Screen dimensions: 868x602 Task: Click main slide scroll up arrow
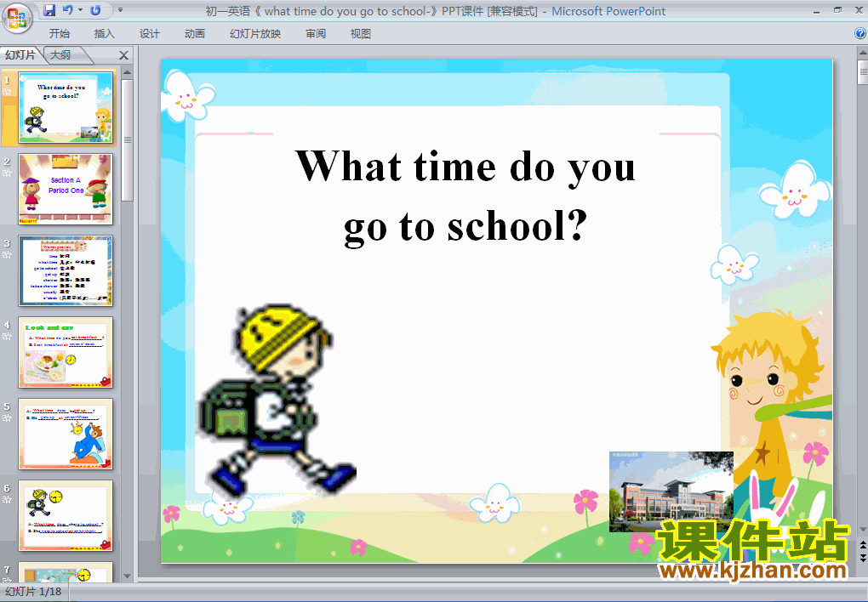click(862, 54)
